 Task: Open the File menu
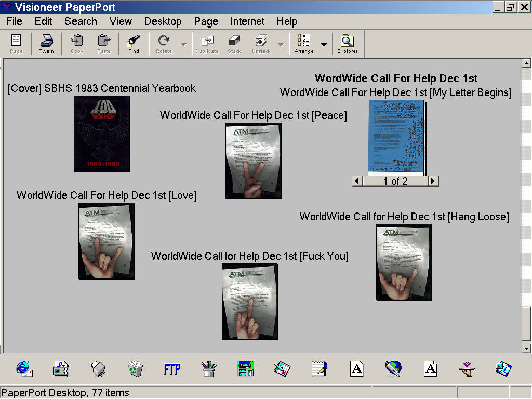click(14, 21)
